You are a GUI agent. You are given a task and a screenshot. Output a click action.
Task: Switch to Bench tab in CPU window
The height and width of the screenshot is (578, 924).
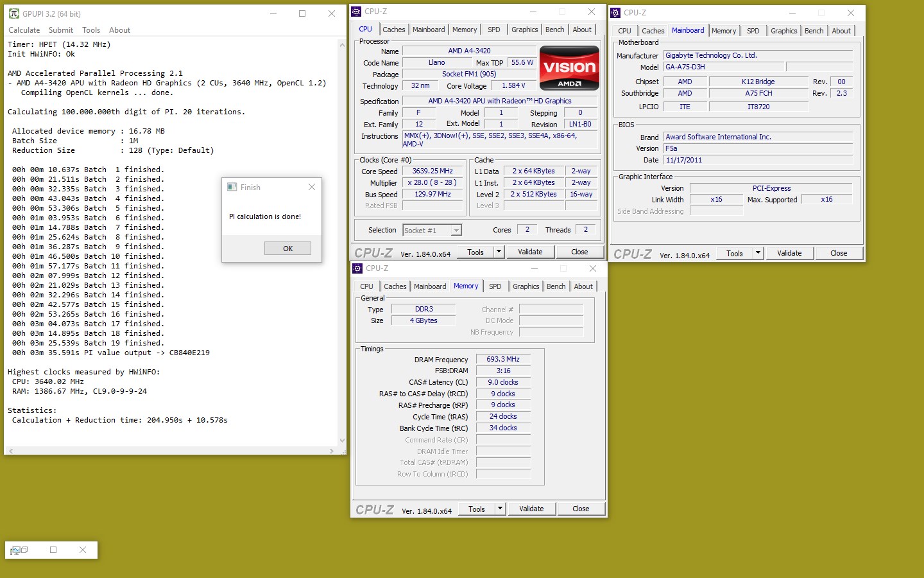pyautogui.click(x=555, y=30)
